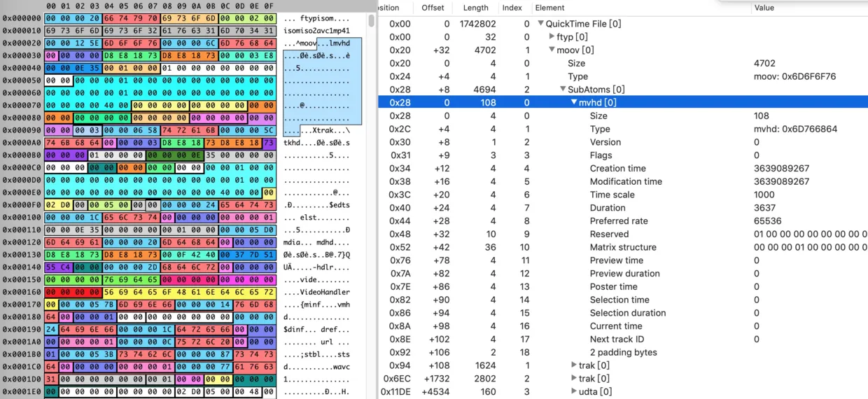Screen dimensions: 868x399
Task: Click the value mvhd: 0x6D766864
Action: [x=795, y=129]
